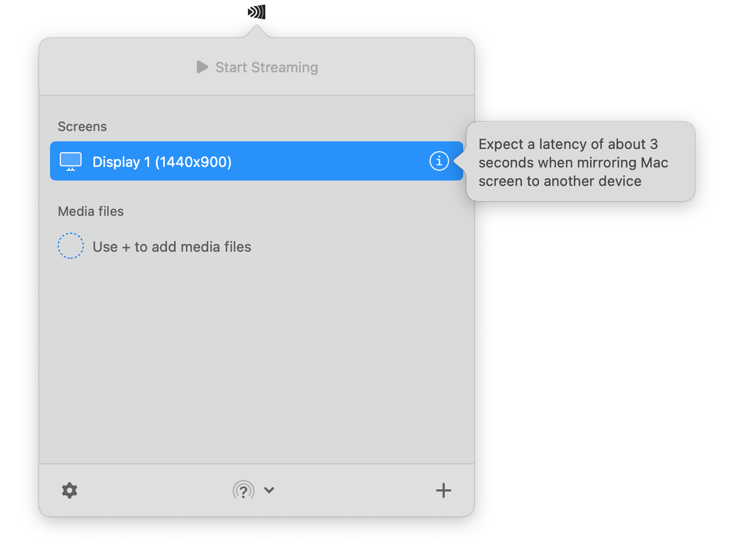734x560 pixels.
Task: Click the play triangle in Start Streaming
Action: (202, 67)
